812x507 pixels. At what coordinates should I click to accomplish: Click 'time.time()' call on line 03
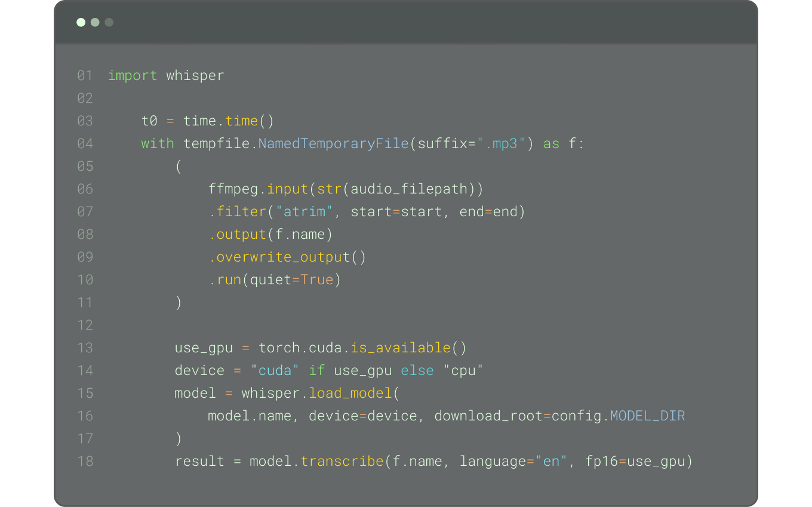[x=229, y=121]
